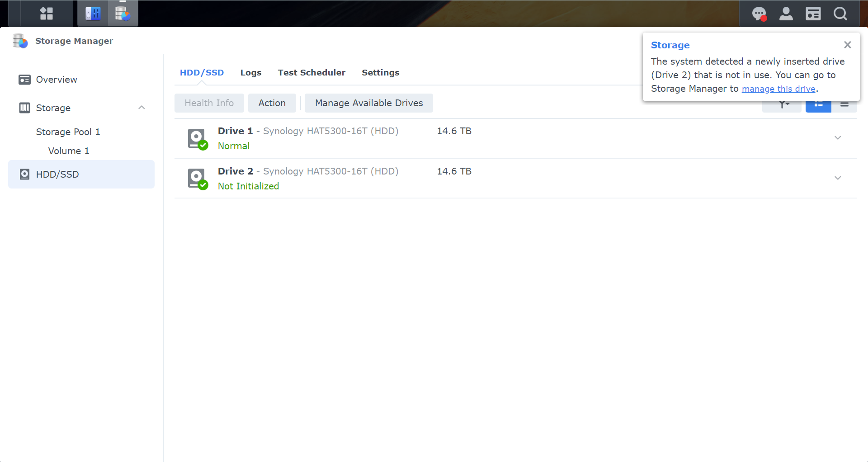Dismiss the Storage notification popup
The image size is (868, 462).
click(848, 45)
